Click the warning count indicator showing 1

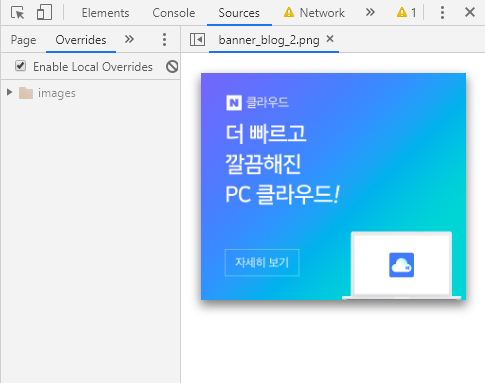click(x=407, y=13)
